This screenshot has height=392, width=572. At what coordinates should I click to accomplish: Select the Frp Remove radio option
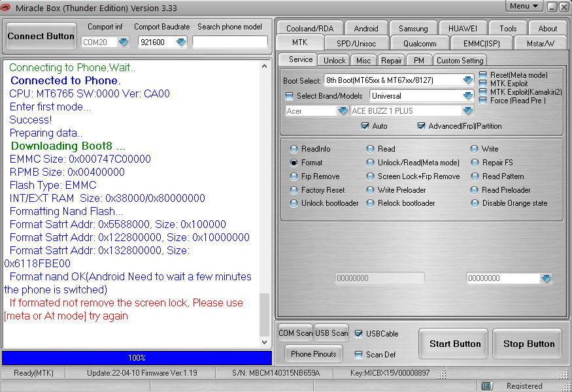pos(294,176)
